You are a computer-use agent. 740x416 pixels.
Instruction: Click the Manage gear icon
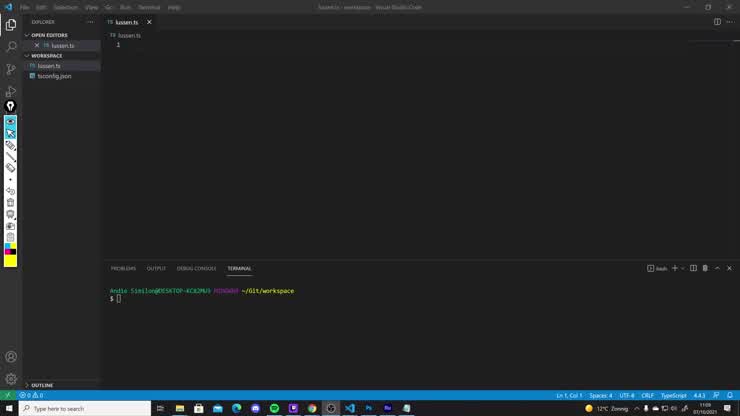(11, 379)
